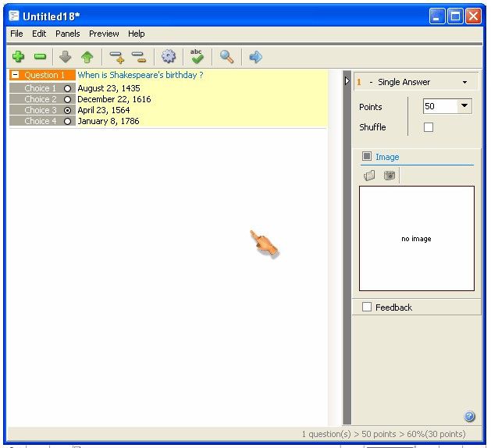Click the selected Choice 3 radio button

tap(67, 110)
